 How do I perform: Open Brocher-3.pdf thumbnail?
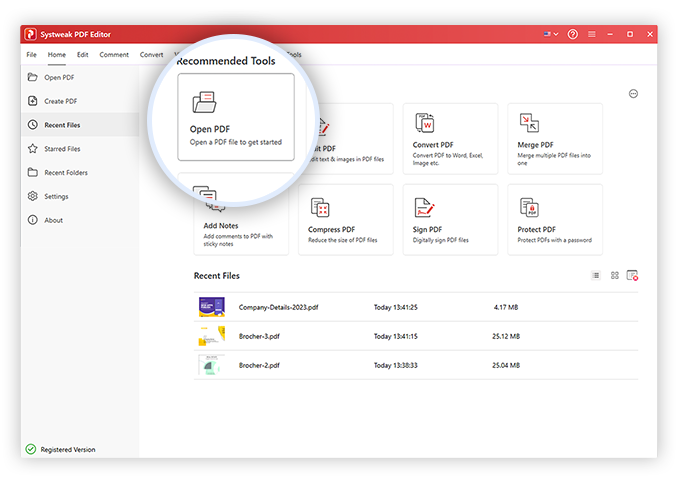pos(212,336)
